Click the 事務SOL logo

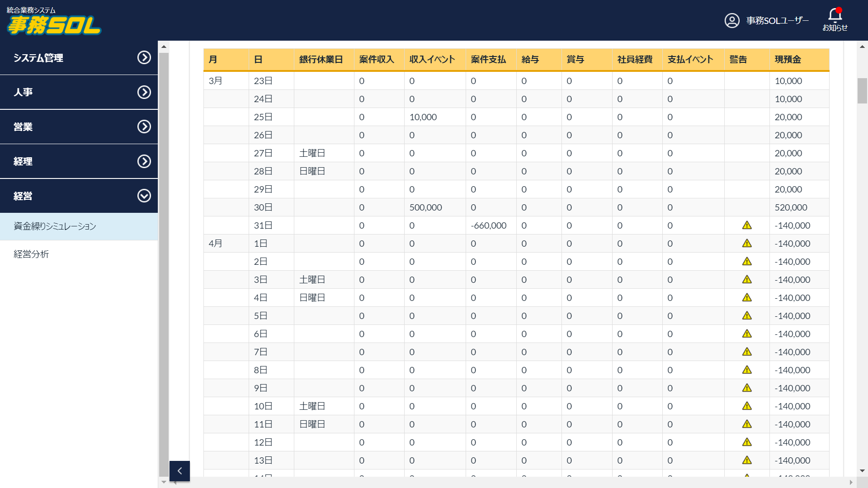(x=54, y=25)
